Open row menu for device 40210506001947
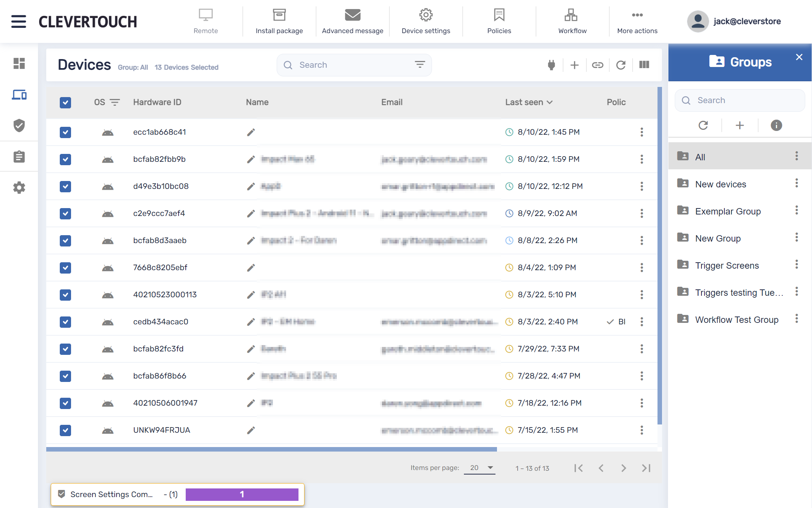 pyautogui.click(x=642, y=403)
